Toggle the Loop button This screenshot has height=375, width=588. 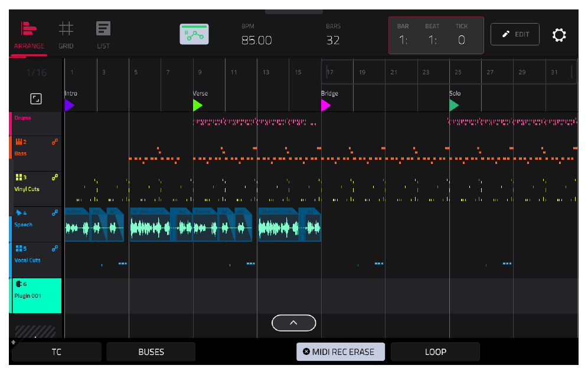click(x=435, y=352)
